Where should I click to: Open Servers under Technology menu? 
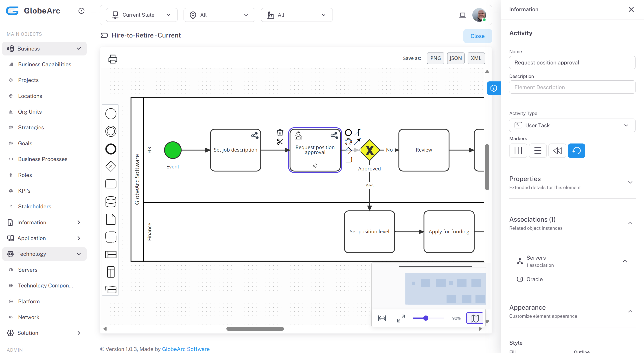[x=28, y=270]
